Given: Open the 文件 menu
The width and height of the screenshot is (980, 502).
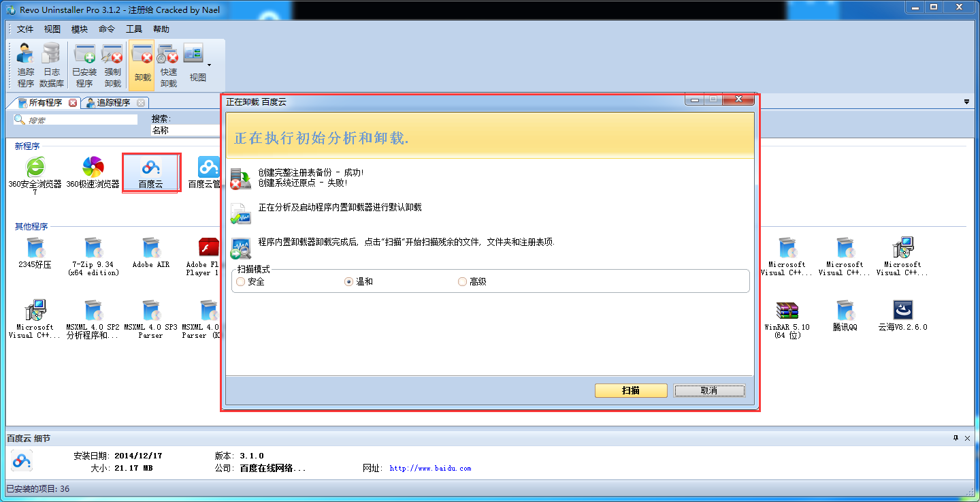Looking at the screenshot, I should pyautogui.click(x=25, y=29).
